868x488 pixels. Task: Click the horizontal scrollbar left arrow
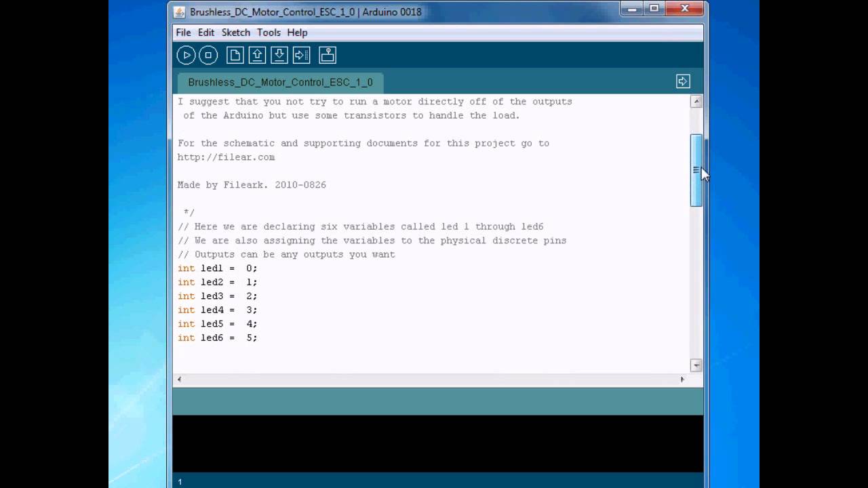[179, 380]
